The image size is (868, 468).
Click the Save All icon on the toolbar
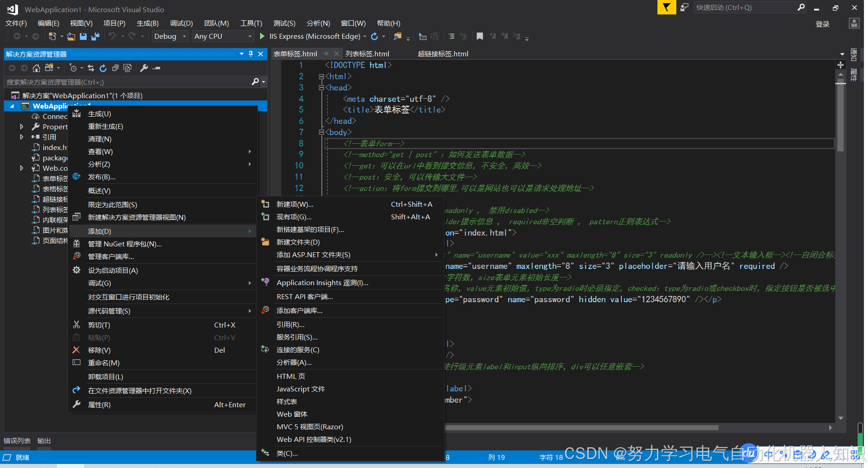(95, 36)
